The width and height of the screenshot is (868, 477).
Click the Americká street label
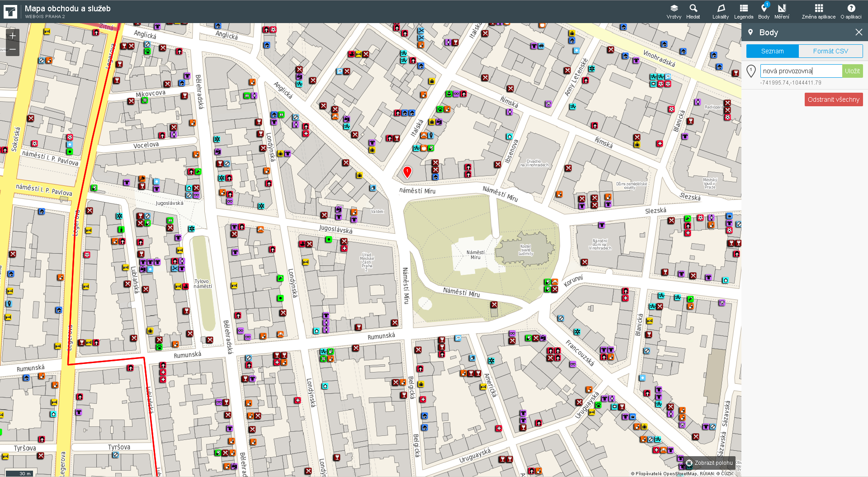tap(490, 385)
